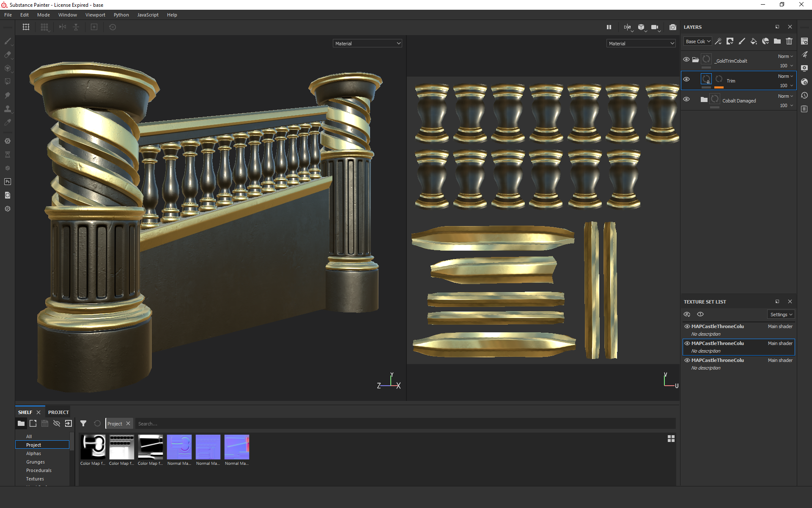The image size is (812, 508).
Task: Open the Viewport menu
Action: coord(95,15)
